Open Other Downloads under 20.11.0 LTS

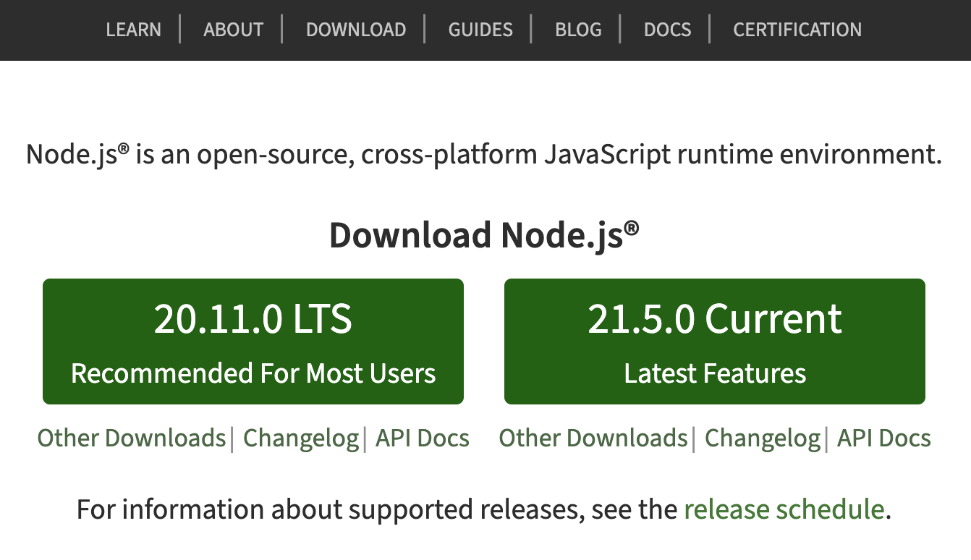click(x=132, y=438)
